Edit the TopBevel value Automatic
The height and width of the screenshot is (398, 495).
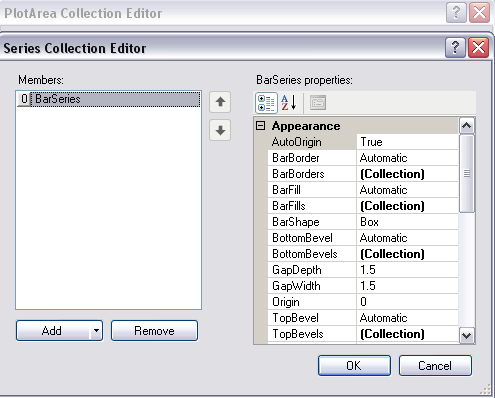pyautogui.click(x=408, y=318)
